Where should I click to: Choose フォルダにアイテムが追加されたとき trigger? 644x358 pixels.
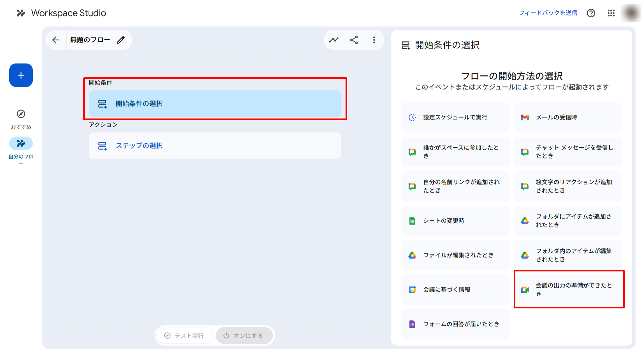[568, 221]
